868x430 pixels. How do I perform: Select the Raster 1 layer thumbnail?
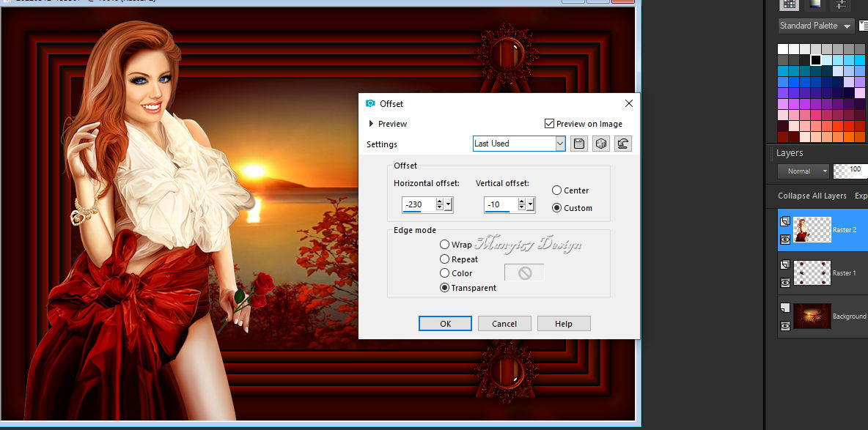click(x=812, y=273)
